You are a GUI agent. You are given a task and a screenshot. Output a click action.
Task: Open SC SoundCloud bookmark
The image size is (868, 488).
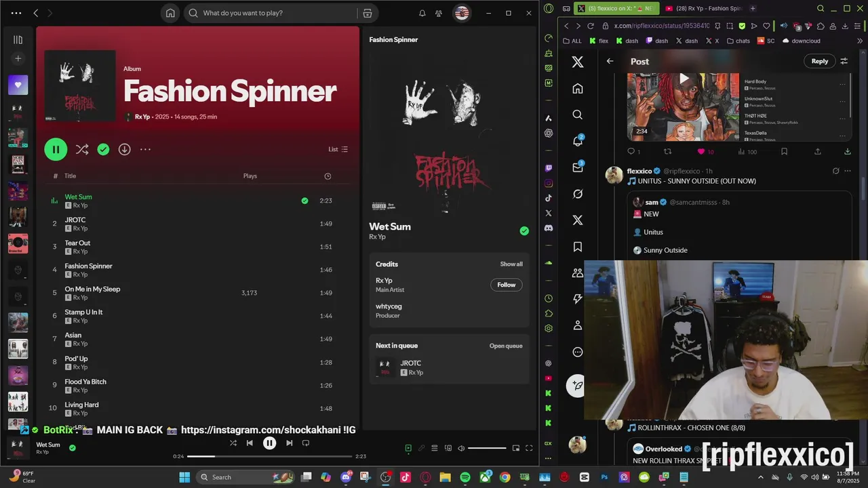tap(766, 41)
